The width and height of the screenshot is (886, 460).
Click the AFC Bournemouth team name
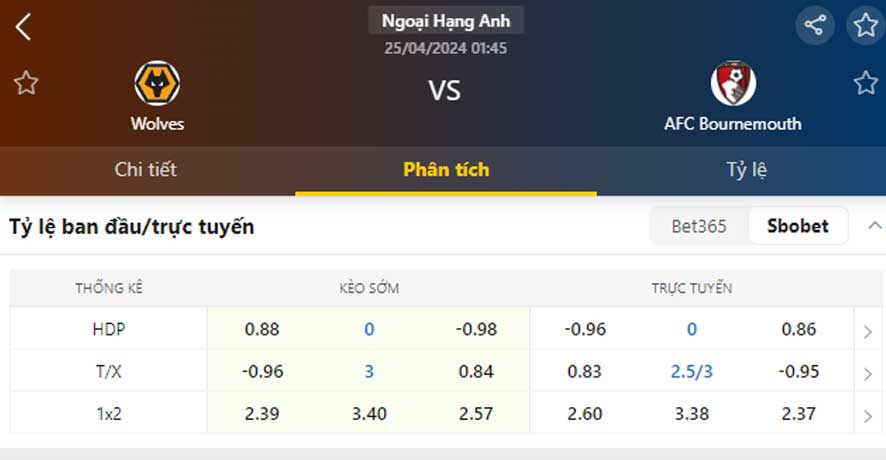click(x=733, y=124)
